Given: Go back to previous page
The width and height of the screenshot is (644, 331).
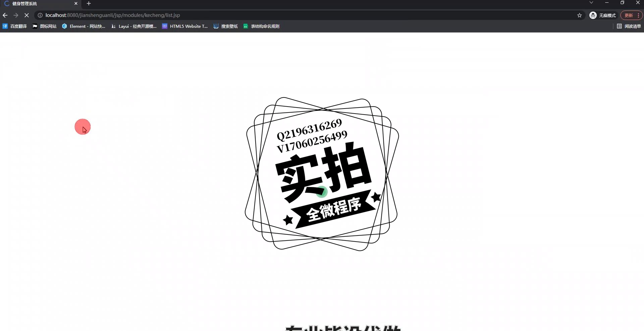Looking at the screenshot, I should [5, 15].
